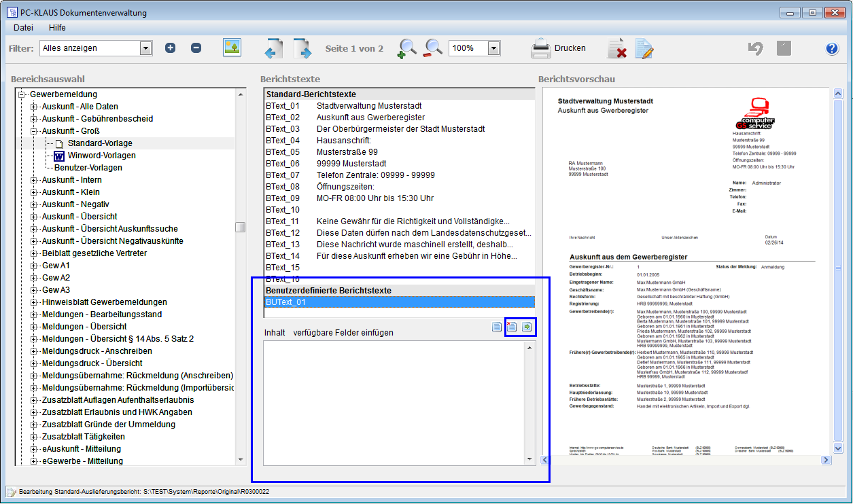
Task: Click the delete document red X toolbar icon
Action: click(x=616, y=48)
